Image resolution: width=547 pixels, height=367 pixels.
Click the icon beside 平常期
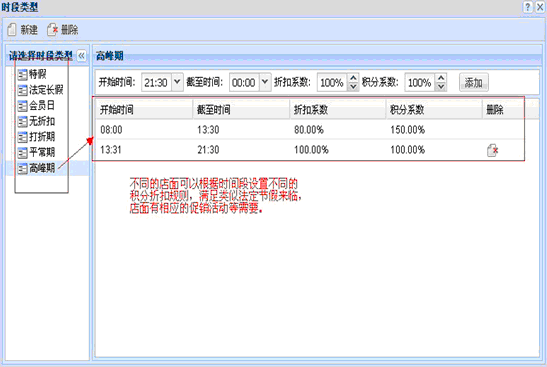coord(22,152)
